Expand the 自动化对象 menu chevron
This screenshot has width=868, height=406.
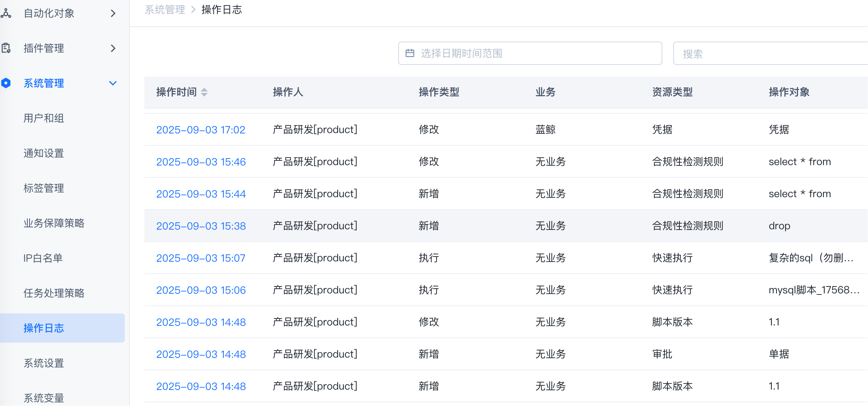coord(113,13)
